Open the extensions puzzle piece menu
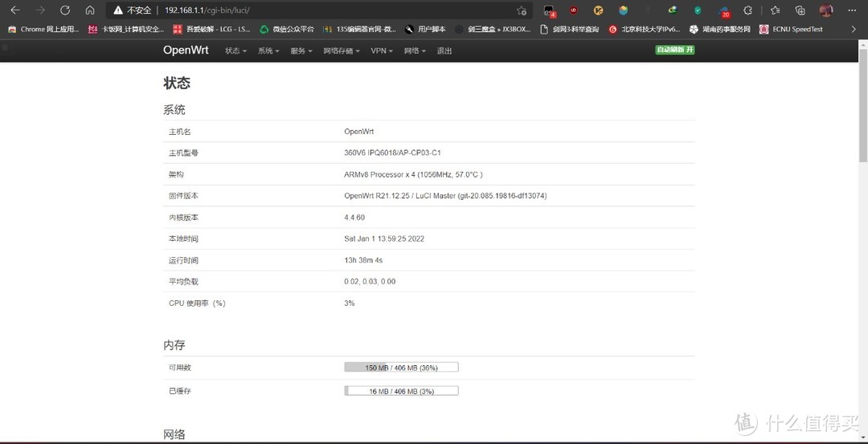The image size is (868, 444). click(747, 10)
